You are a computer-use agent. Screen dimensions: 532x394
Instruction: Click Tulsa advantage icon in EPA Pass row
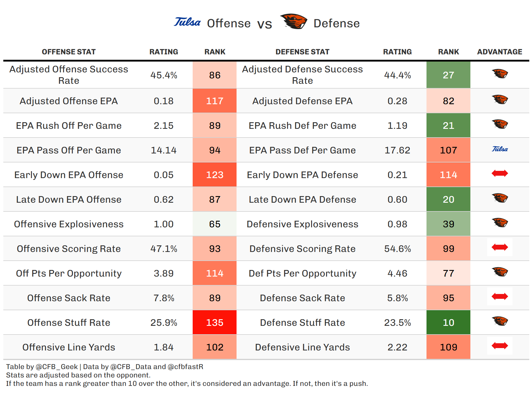click(x=500, y=149)
